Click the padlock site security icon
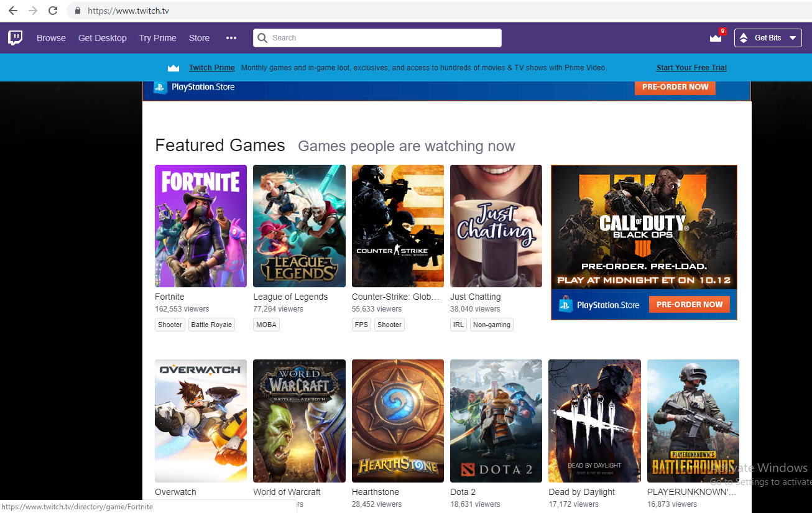Image resolution: width=812 pixels, height=513 pixels. (78, 11)
